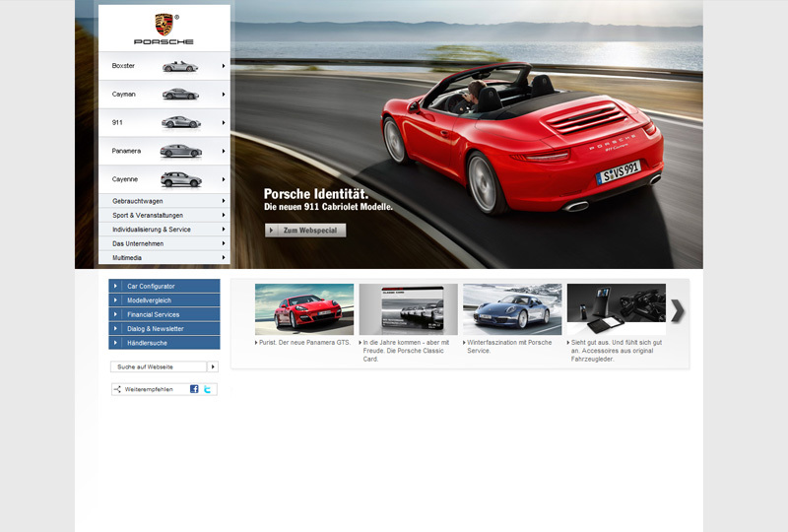The width and height of the screenshot is (788, 532).
Task: Open Individualisierung & Service menu
Action: 164,230
